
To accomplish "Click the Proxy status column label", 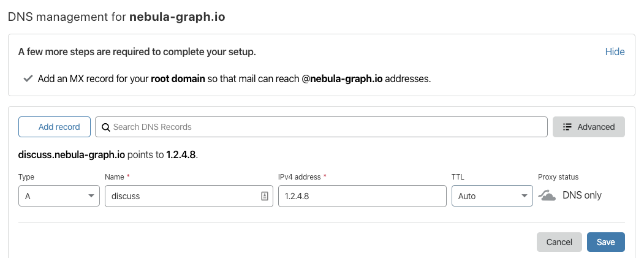I will tap(558, 177).
